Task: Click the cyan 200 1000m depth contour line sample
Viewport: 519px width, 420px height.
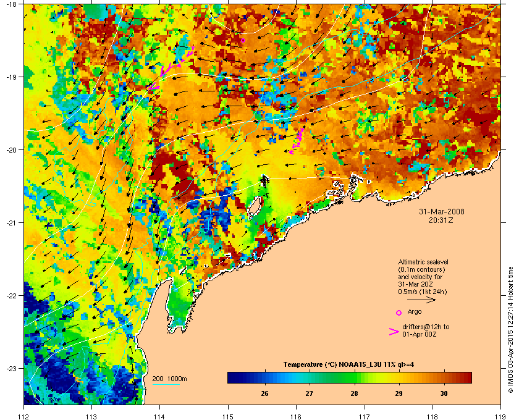Action: pos(166,385)
